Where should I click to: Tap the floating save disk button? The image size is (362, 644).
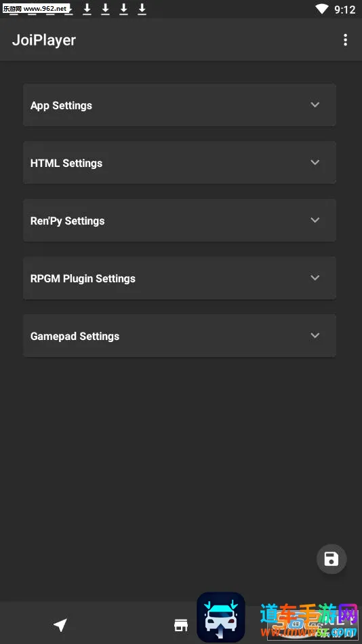click(331, 559)
